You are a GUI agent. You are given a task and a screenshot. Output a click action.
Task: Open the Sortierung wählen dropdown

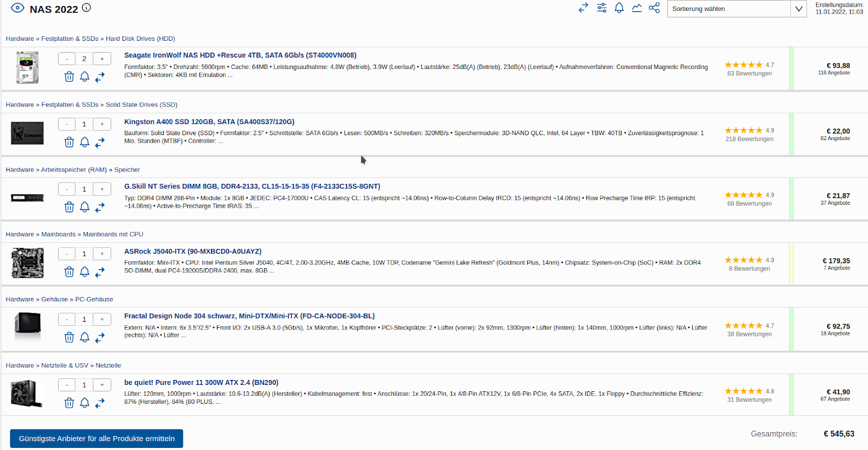(737, 9)
